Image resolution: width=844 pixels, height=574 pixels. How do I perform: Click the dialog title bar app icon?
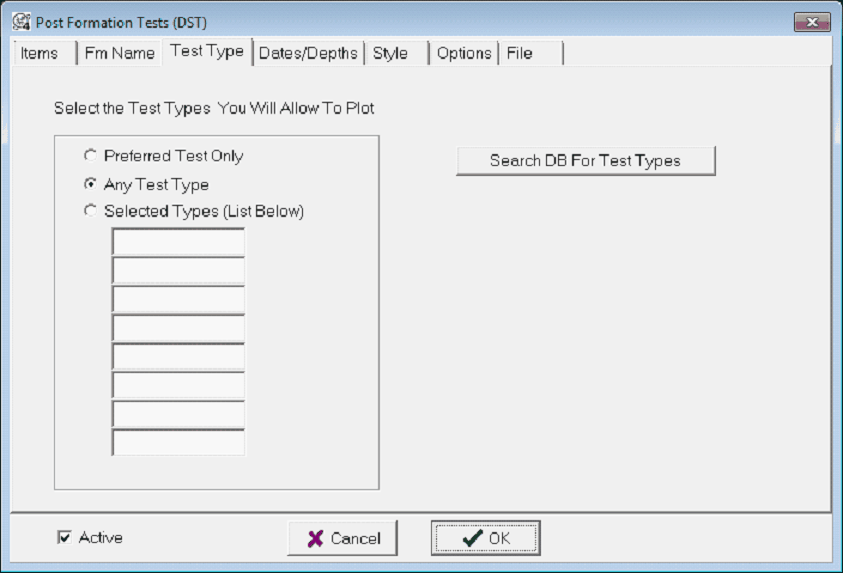pyautogui.click(x=21, y=22)
